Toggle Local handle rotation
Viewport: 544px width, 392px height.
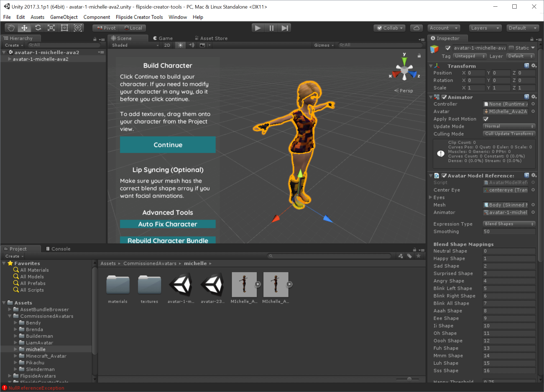133,28
